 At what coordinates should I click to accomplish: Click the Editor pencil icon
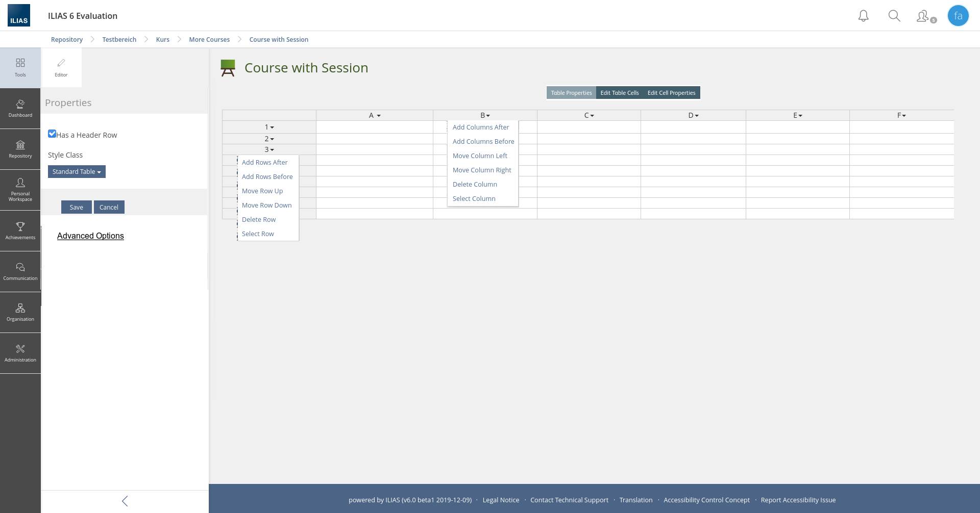tap(61, 67)
